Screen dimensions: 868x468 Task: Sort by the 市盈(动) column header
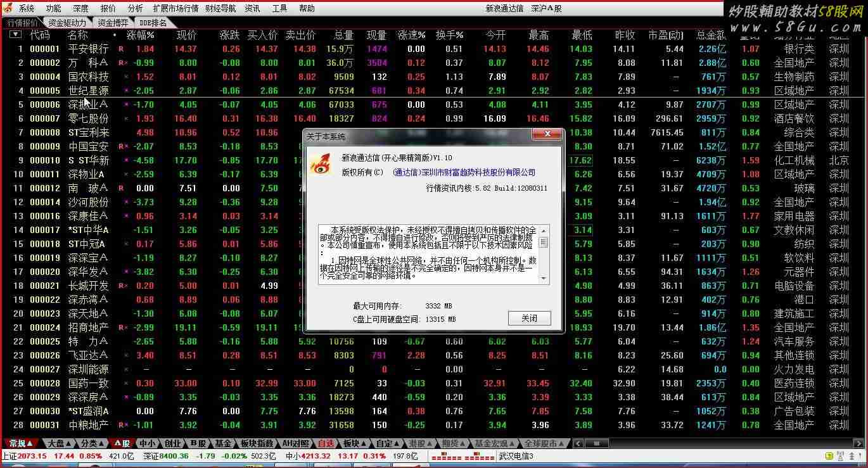click(666, 35)
